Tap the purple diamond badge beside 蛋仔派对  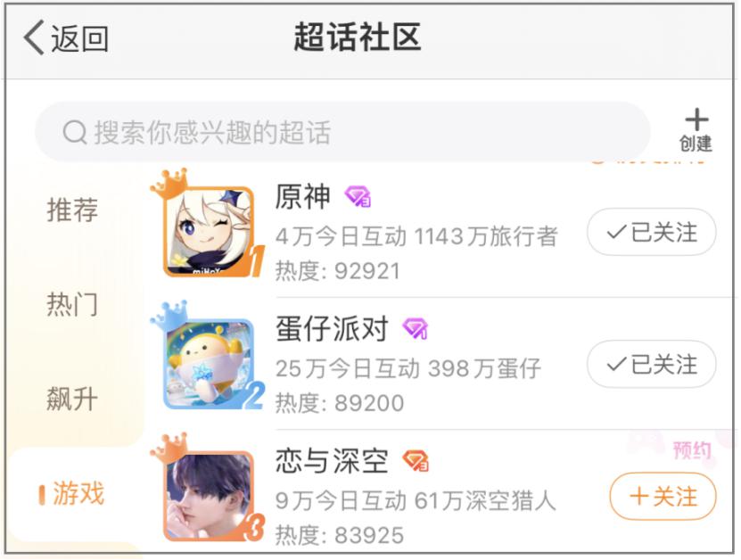pos(415,328)
